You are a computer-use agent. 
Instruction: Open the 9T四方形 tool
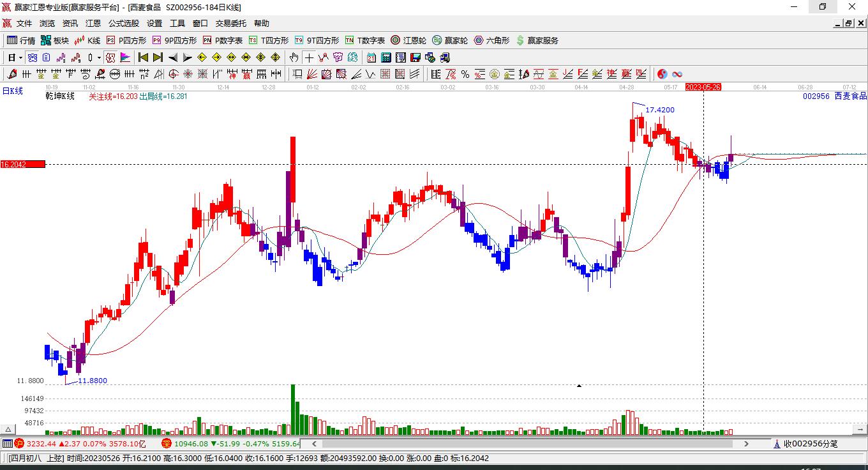[317, 40]
